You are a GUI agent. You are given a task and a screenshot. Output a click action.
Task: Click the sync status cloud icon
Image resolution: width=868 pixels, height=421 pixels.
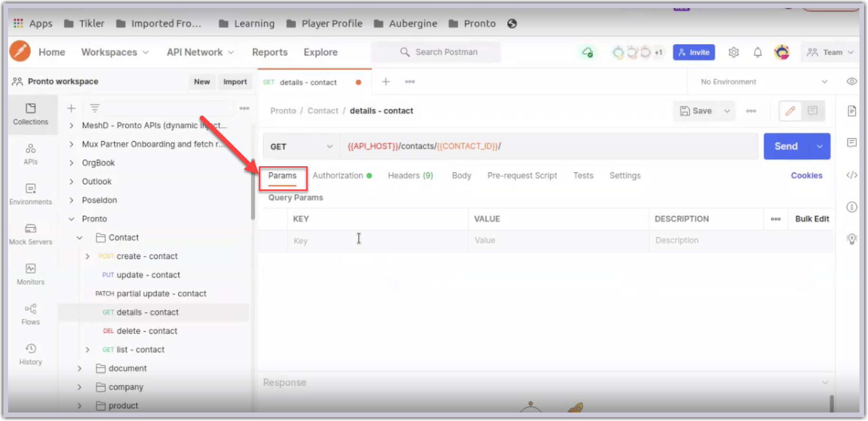(587, 52)
